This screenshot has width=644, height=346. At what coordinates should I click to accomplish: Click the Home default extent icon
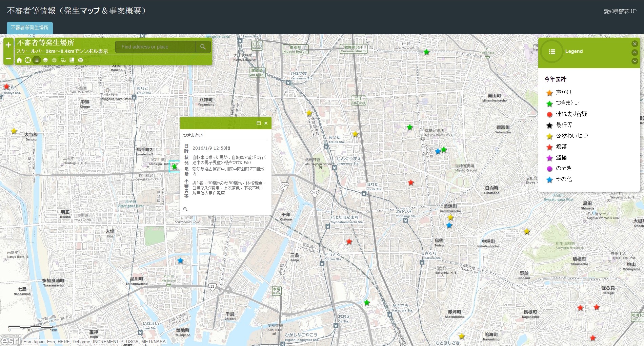[19, 60]
